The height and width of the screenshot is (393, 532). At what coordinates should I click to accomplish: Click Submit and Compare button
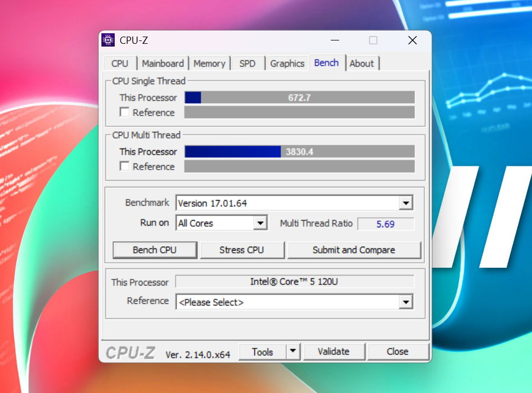coord(354,250)
